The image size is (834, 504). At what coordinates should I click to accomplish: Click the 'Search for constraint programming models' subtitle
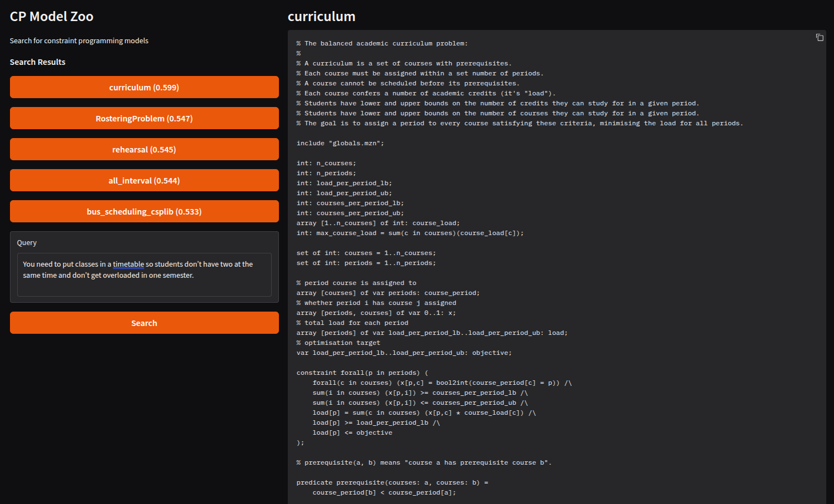79,41
